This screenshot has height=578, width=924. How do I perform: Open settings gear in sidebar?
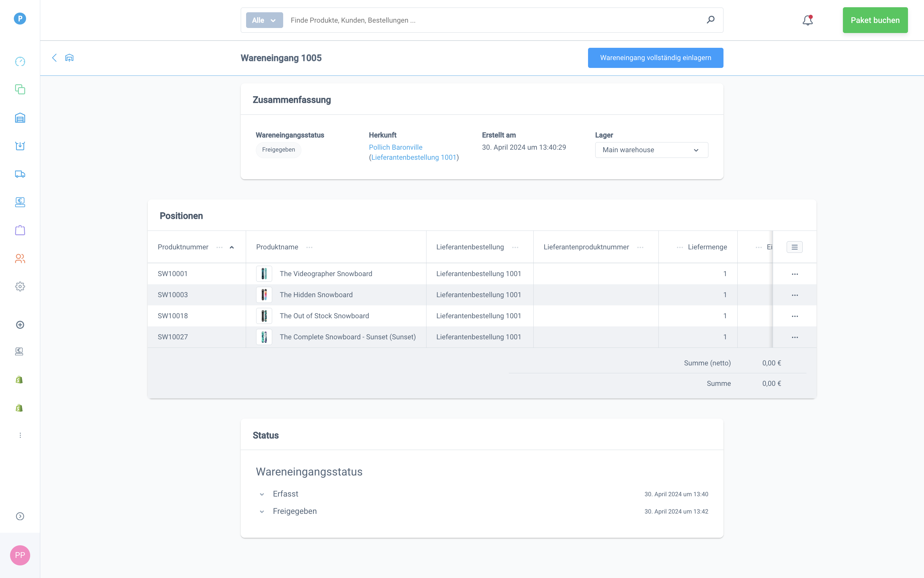tap(20, 286)
